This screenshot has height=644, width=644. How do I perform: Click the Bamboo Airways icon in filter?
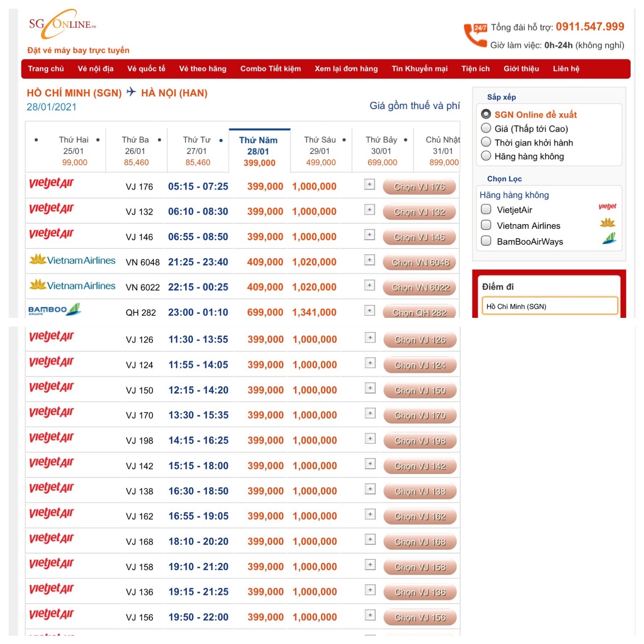pos(610,238)
